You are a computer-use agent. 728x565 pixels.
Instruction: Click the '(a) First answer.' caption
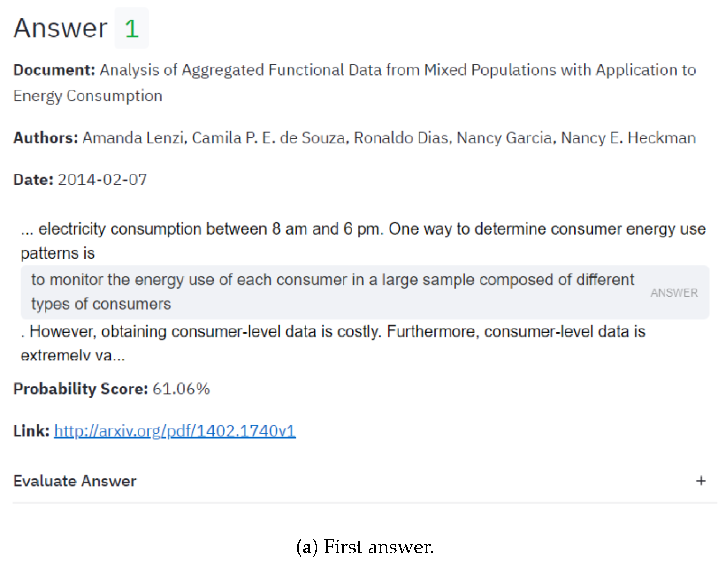pyautogui.click(x=365, y=547)
